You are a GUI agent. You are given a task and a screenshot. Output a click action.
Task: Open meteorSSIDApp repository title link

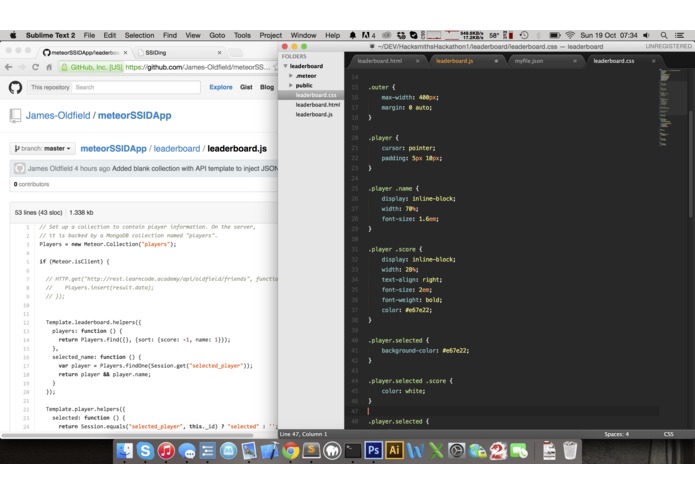[135, 116]
